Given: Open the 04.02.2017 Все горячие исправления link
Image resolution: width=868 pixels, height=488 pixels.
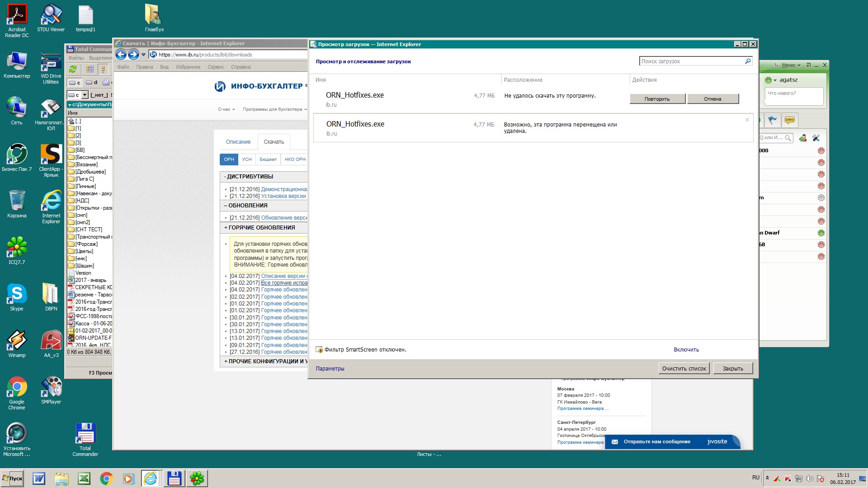Looking at the screenshot, I should (x=284, y=283).
